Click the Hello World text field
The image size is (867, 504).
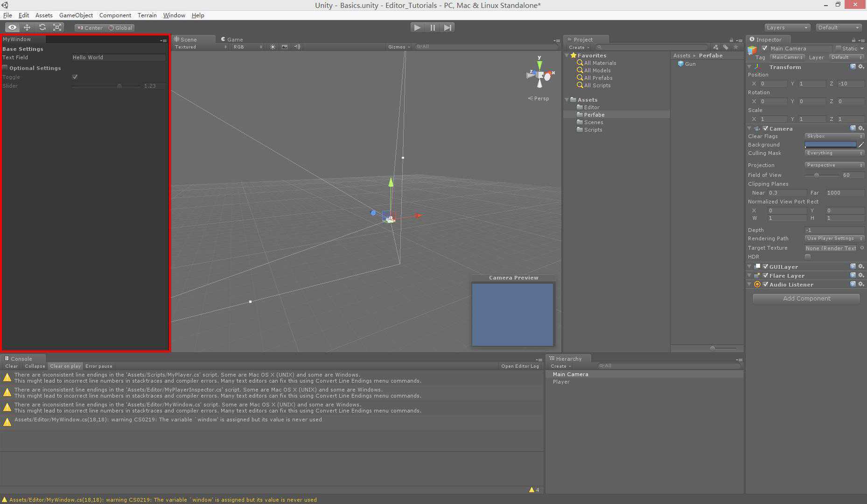[119, 57]
